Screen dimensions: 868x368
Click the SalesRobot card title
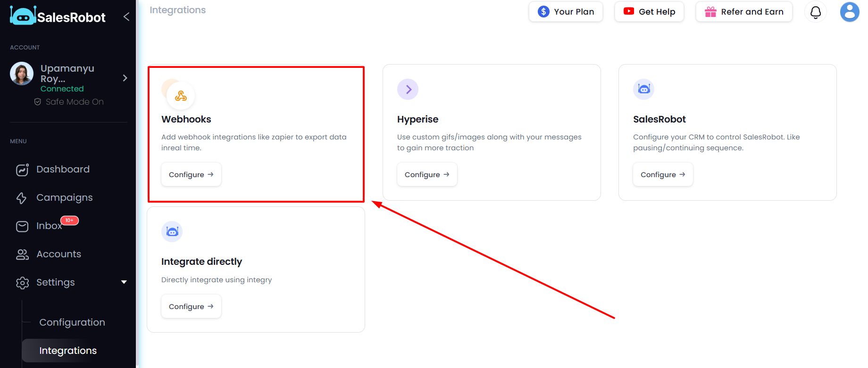(x=659, y=119)
